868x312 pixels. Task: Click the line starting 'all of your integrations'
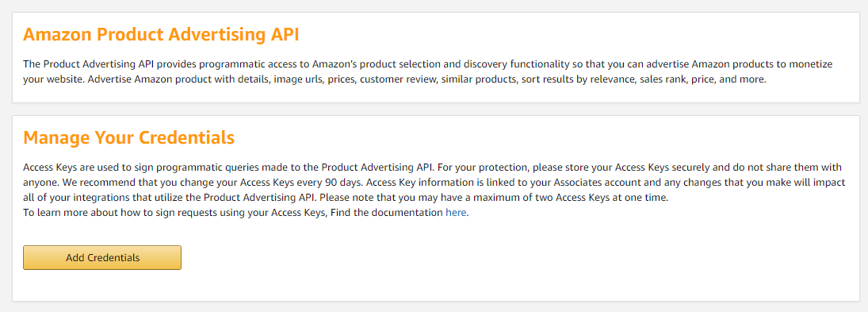tap(346, 198)
